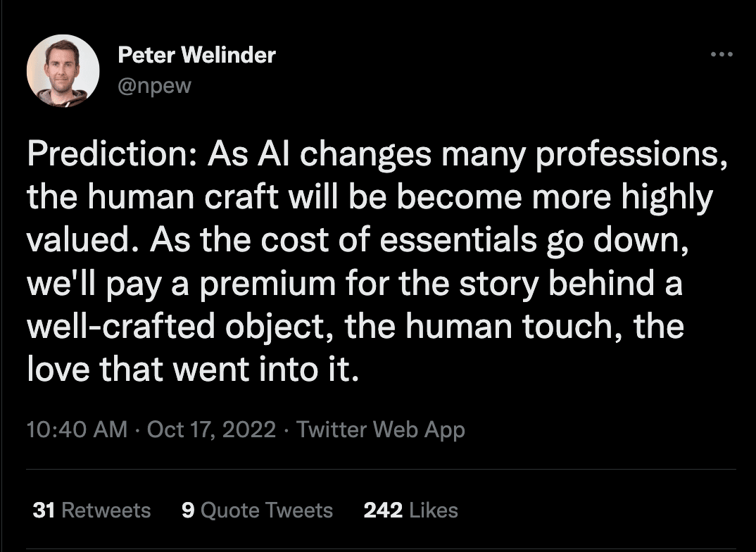This screenshot has width=756, height=552.
Task: Click the Oct 17, 2022 date
Action: click(211, 429)
